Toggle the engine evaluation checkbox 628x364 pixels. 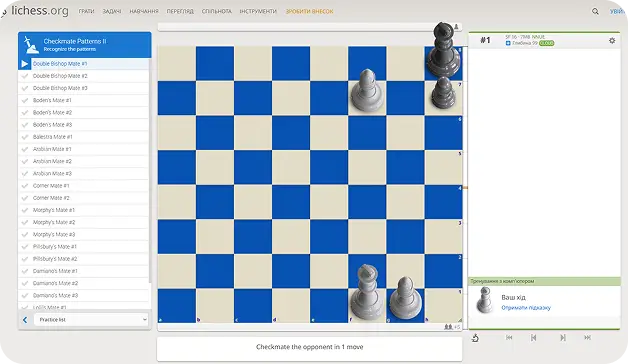click(508, 43)
